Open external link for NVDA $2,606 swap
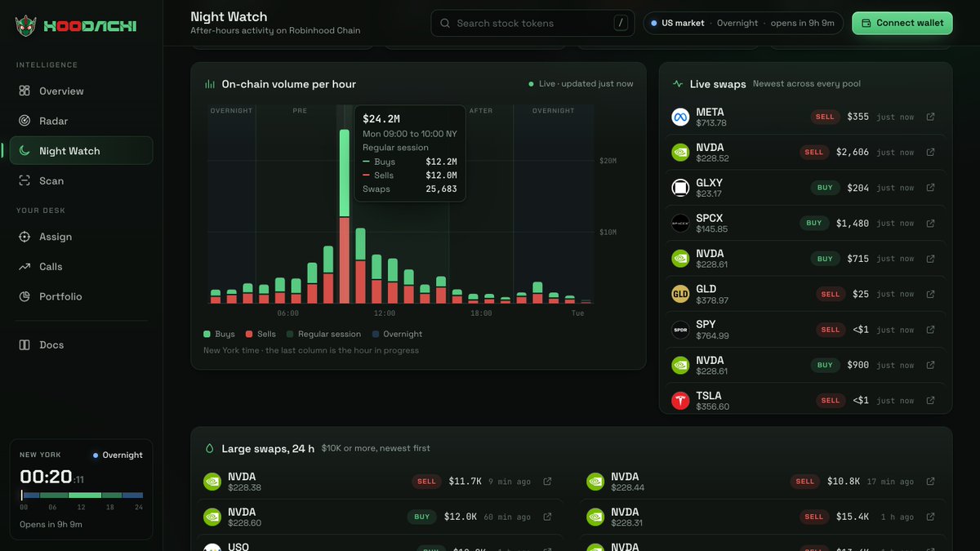Image resolution: width=980 pixels, height=551 pixels. point(930,152)
